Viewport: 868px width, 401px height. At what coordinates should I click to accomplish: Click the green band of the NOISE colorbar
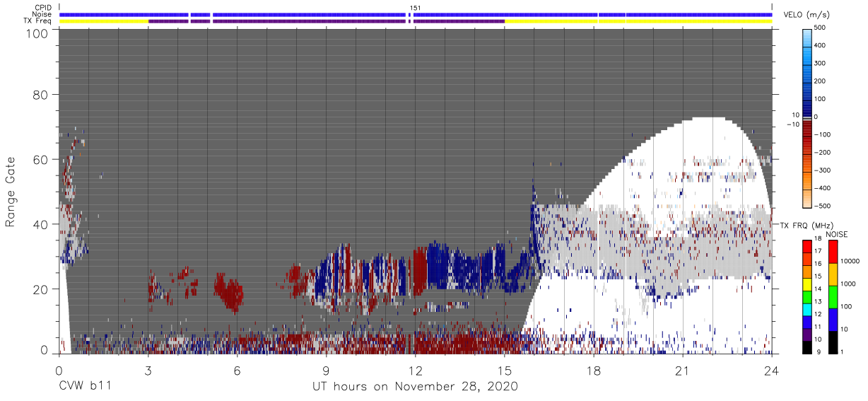(833, 296)
